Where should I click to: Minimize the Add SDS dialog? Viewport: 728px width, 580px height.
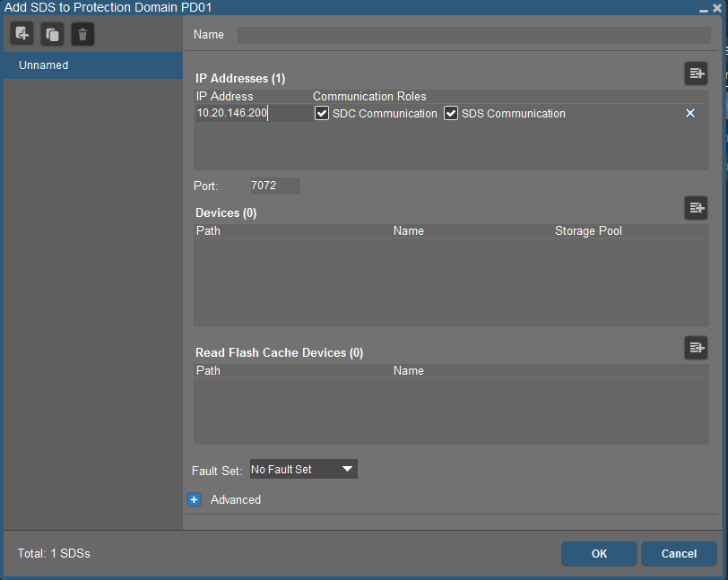click(704, 9)
